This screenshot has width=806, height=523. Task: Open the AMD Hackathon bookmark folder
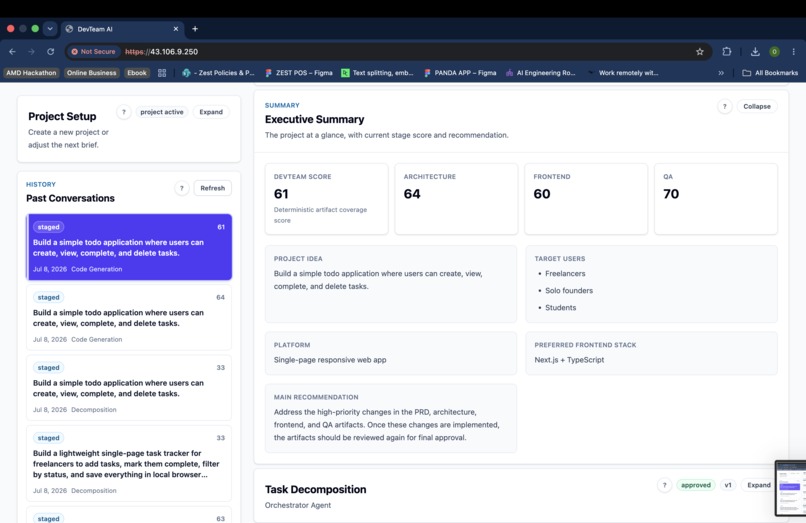click(x=31, y=73)
